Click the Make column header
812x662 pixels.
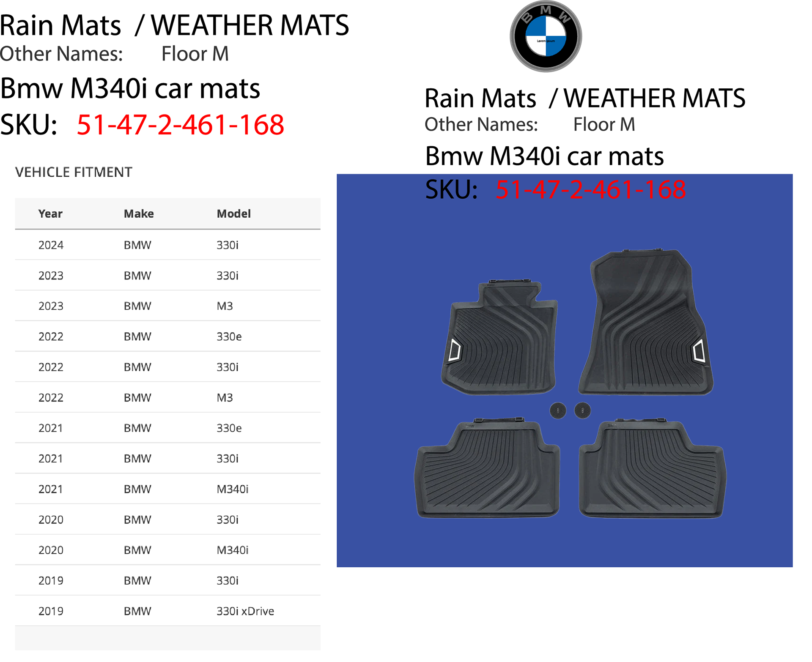[139, 214]
